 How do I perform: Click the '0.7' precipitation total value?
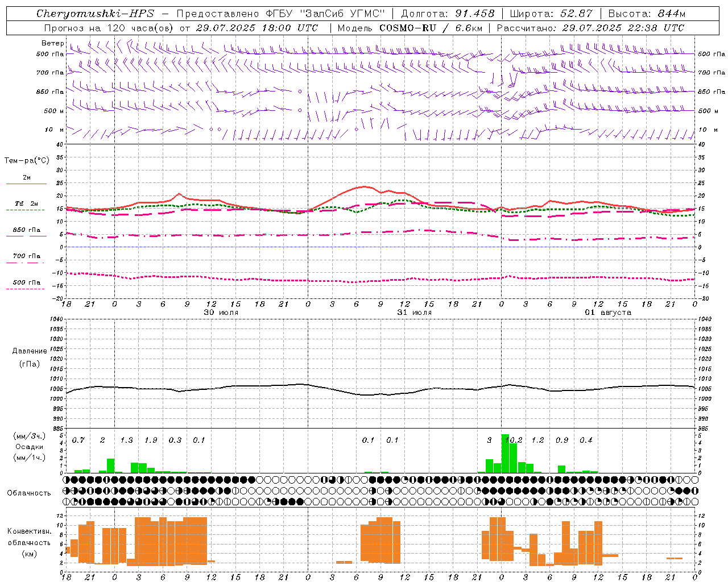coord(78,440)
